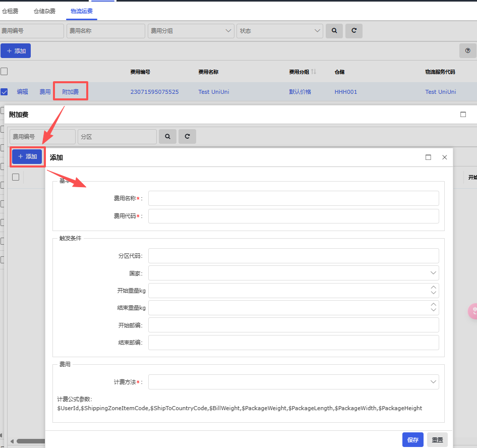Open the 费用分组 filter dropdown
Screen dimensions: 477x448
point(191,31)
